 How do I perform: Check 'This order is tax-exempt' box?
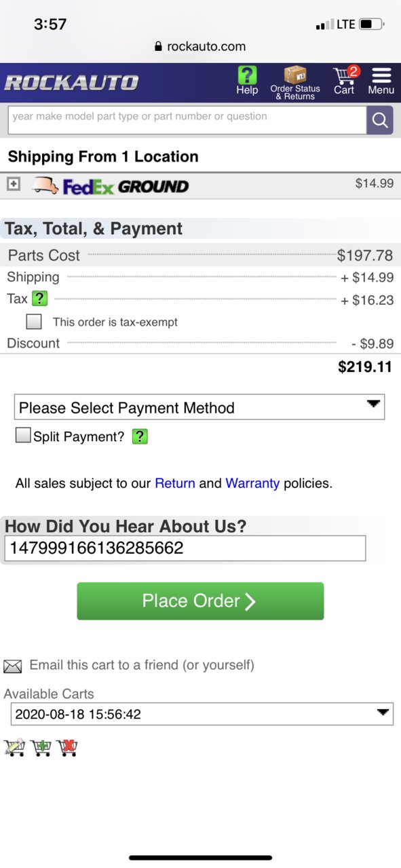coord(34,322)
